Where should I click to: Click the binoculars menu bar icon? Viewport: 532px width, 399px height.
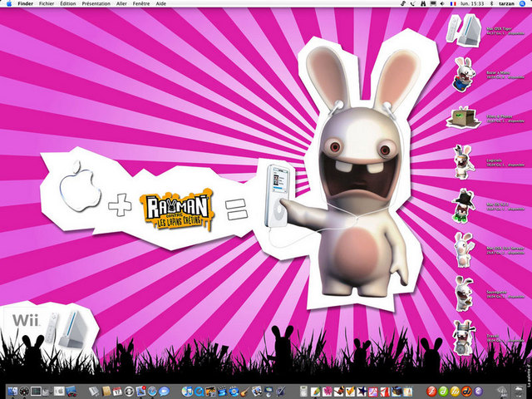(x=423, y=3)
